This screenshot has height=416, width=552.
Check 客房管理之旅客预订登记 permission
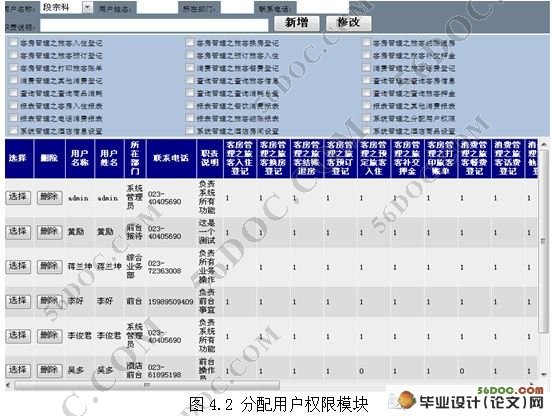(13, 55)
